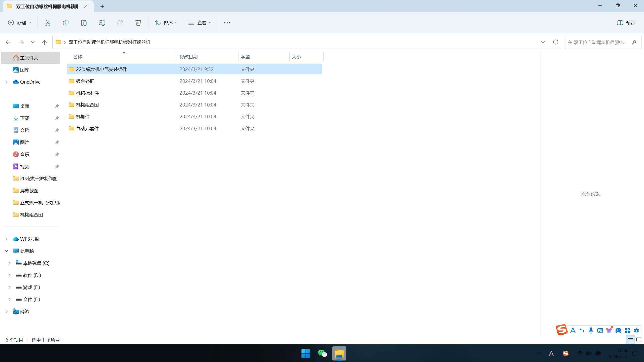Navigate up one folder level arrow

point(44,42)
